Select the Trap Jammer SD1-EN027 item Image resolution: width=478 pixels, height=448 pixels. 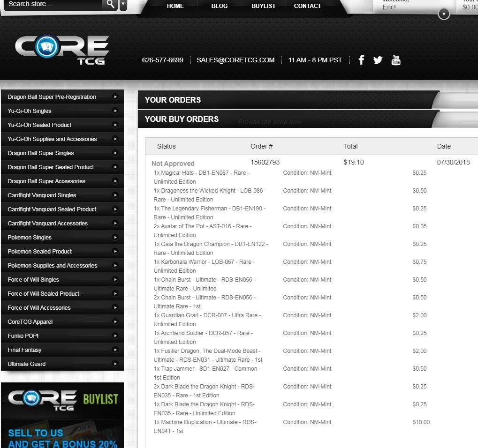pyautogui.click(x=207, y=373)
